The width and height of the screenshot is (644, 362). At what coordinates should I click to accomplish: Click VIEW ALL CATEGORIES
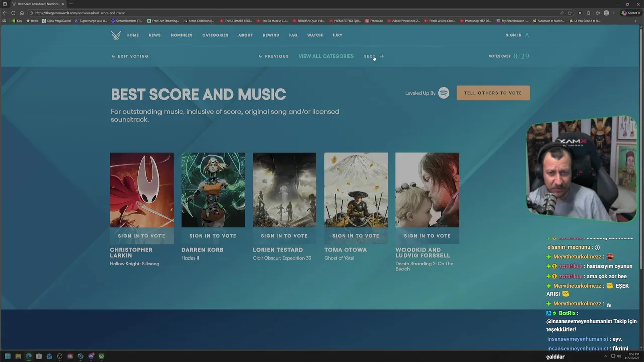point(326,56)
